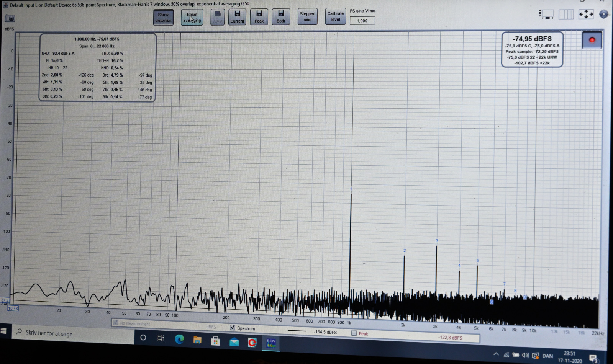
Task: Focus the FS sine Vrms field
Action: point(362,21)
